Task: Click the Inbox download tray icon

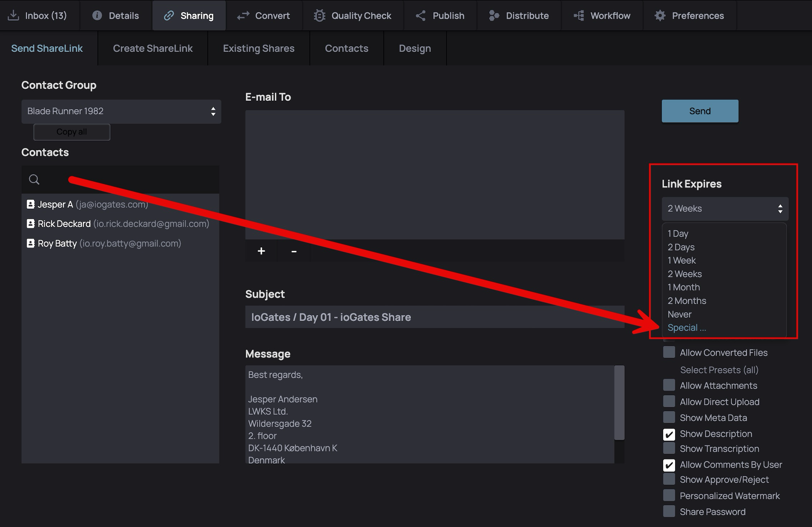Action: pyautogui.click(x=13, y=15)
